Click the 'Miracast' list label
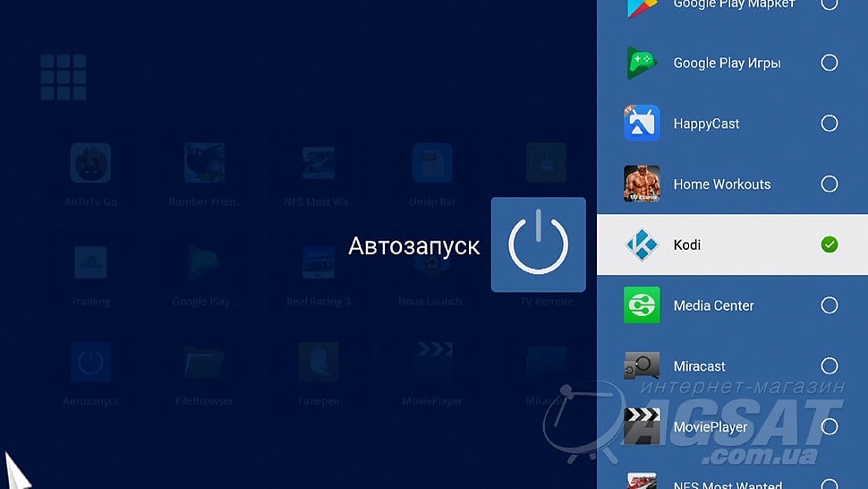Screen dimensions: 868x489 coord(699,366)
